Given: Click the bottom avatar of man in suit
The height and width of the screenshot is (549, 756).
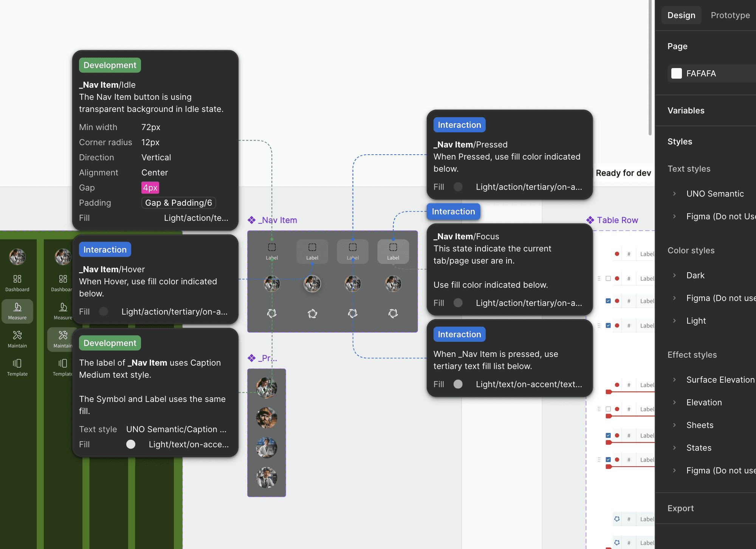Looking at the screenshot, I should tap(266, 478).
